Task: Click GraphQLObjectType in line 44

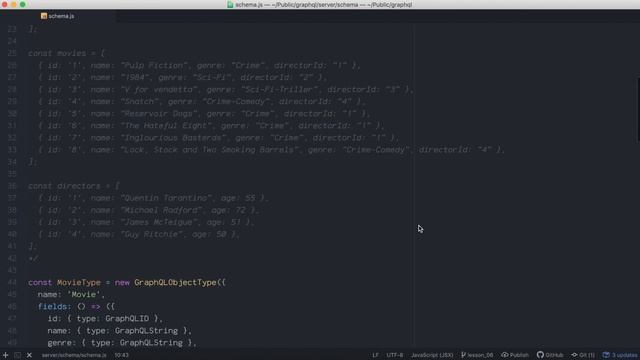Action: click(175, 282)
